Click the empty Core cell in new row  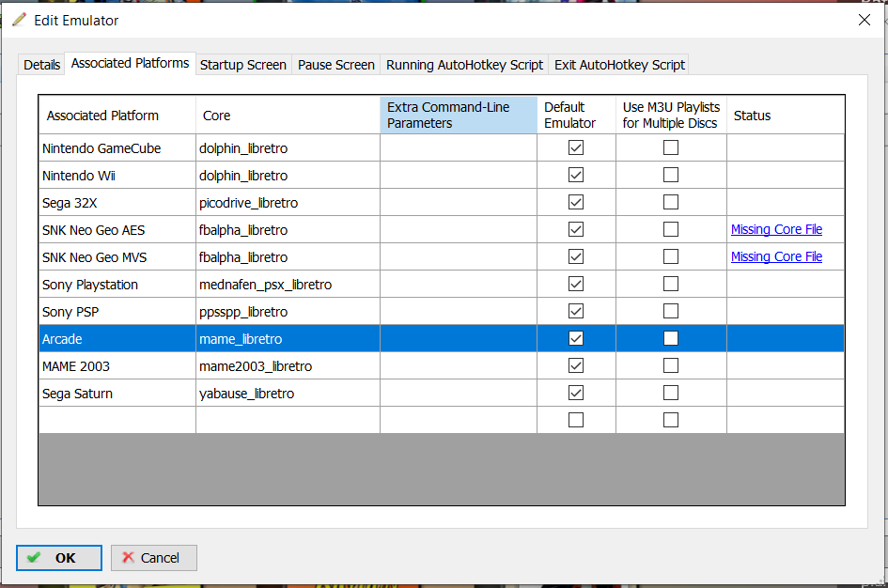[x=288, y=420]
